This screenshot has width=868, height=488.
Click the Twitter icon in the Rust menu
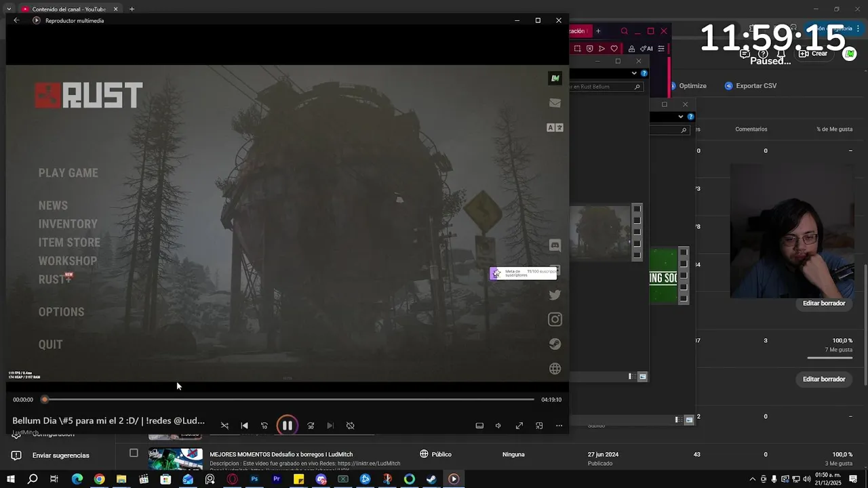click(555, 295)
